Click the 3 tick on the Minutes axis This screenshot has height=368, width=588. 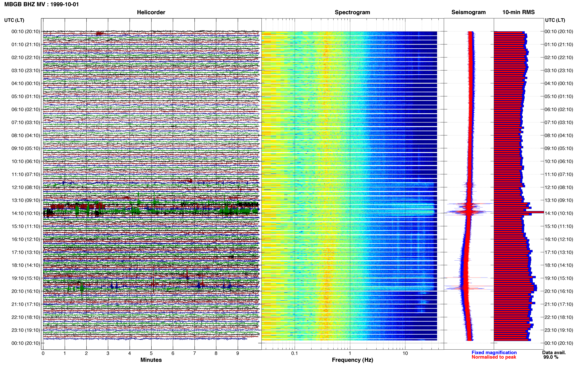108,353
